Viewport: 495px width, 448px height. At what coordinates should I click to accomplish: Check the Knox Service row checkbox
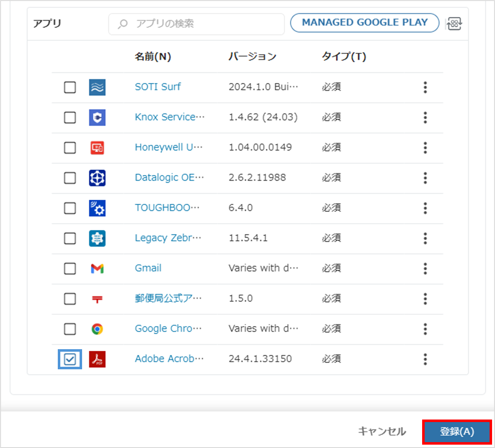pyautogui.click(x=70, y=118)
